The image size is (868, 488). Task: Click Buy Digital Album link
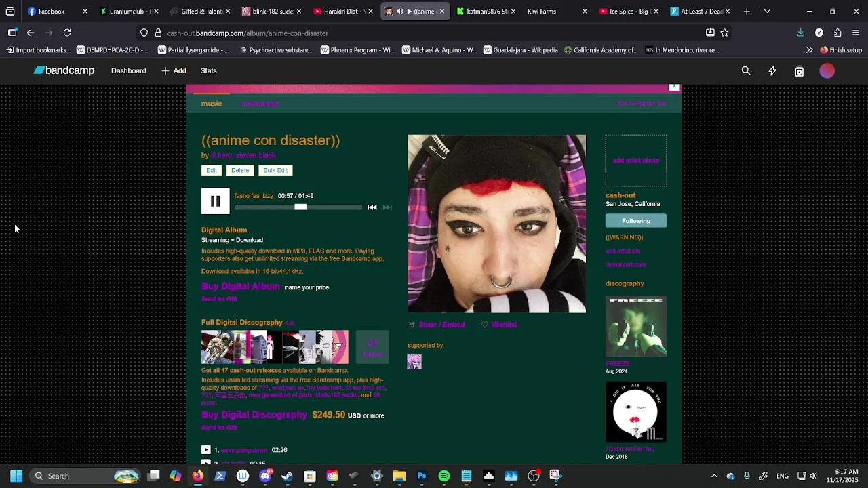(240, 287)
